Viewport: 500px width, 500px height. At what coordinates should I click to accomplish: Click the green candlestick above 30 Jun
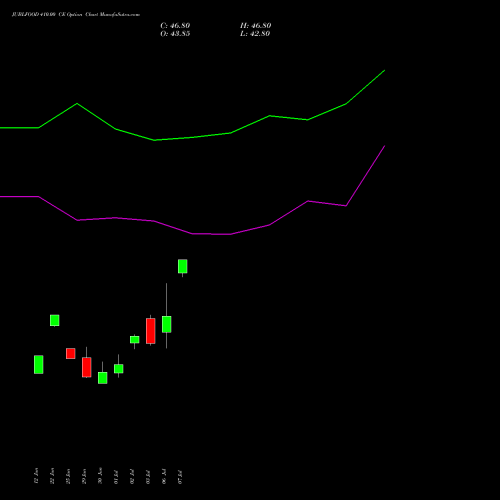click(103, 378)
